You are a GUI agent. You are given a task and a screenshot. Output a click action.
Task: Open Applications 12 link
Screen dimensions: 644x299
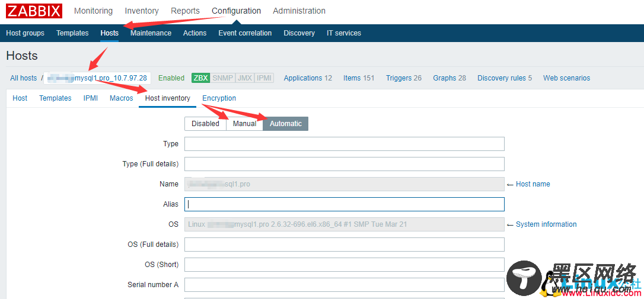coord(308,78)
